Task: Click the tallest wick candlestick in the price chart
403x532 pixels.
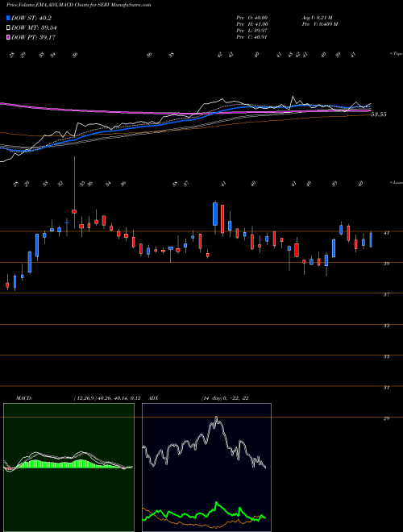Action: click(x=74, y=193)
